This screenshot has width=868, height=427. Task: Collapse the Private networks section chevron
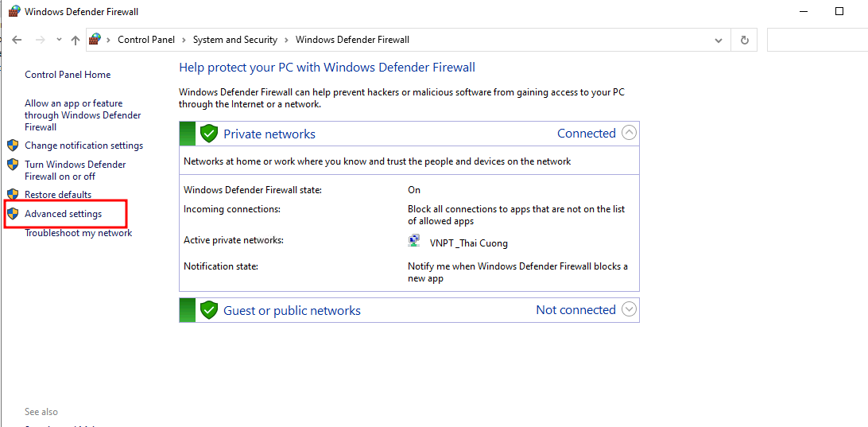click(x=630, y=133)
